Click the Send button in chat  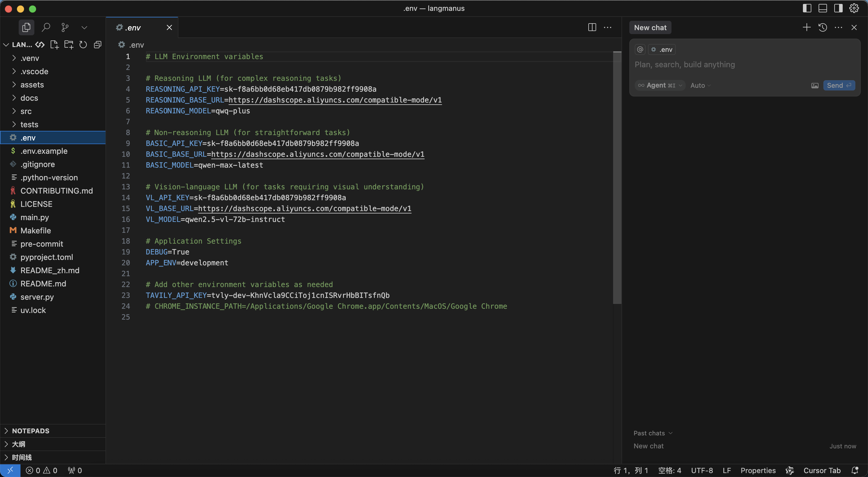pyautogui.click(x=838, y=85)
